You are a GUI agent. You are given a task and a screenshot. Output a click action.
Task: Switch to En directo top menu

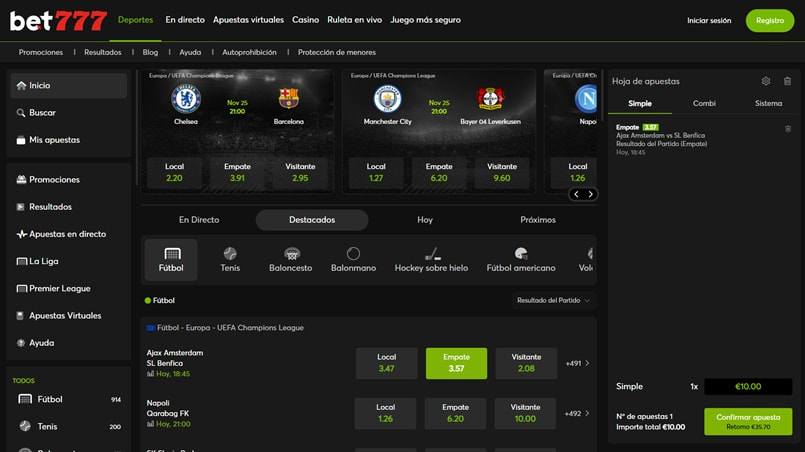coord(185,20)
